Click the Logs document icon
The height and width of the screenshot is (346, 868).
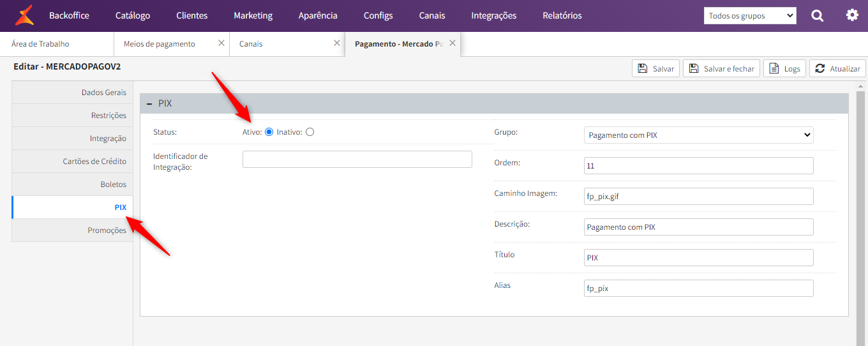pyautogui.click(x=774, y=68)
